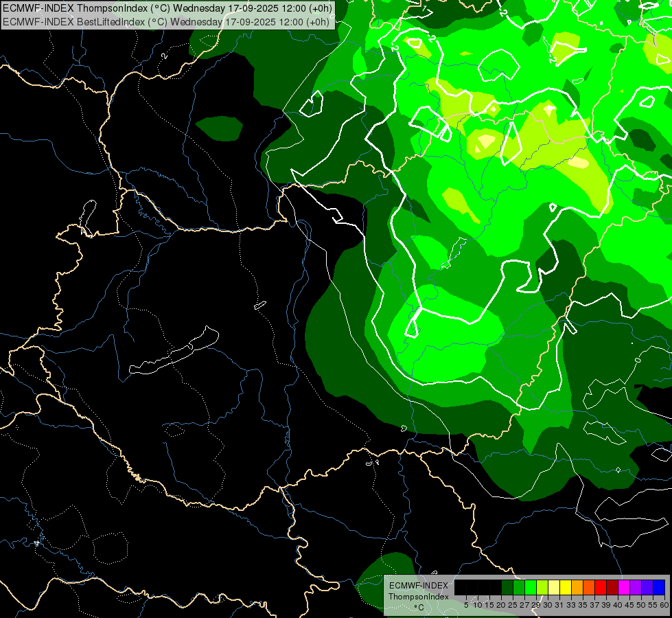The width and height of the screenshot is (672, 618).
Task: Select the ECMWF-INDEX label inside the legend
Action: pos(418,585)
